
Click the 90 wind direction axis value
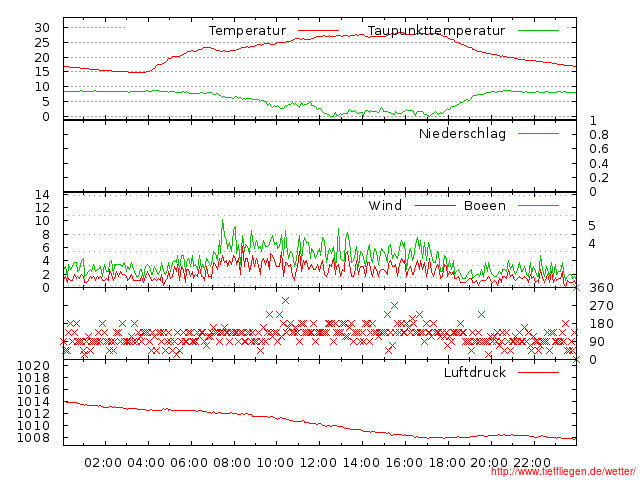click(597, 342)
